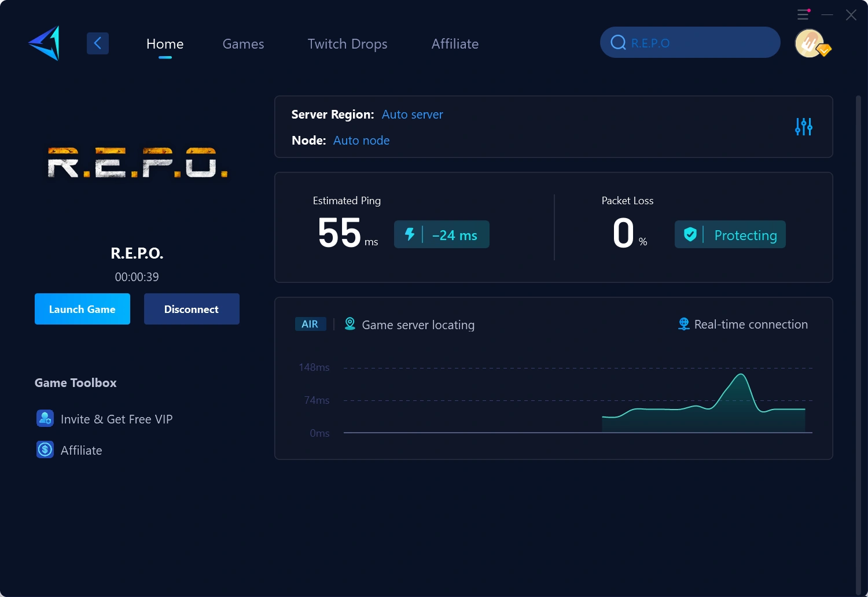This screenshot has height=597, width=868.
Task: Change the Auto node selection
Action: pyautogui.click(x=361, y=141)
